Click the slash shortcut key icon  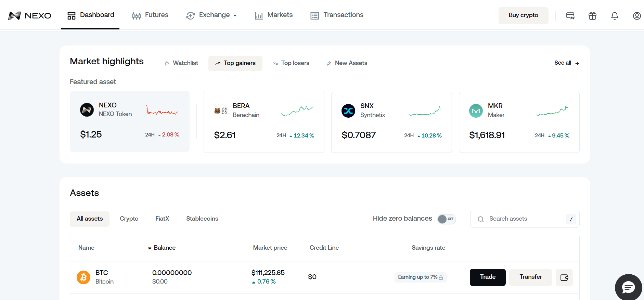pos(571,219)
